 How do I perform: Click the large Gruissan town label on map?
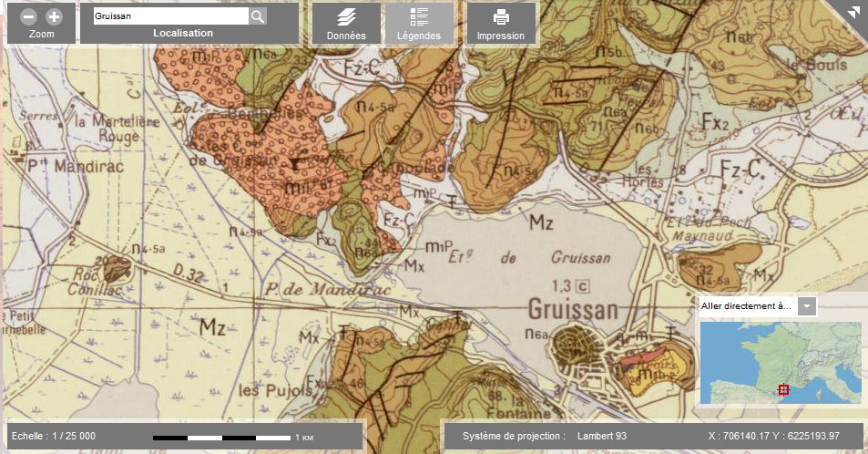tap(570, 307)
